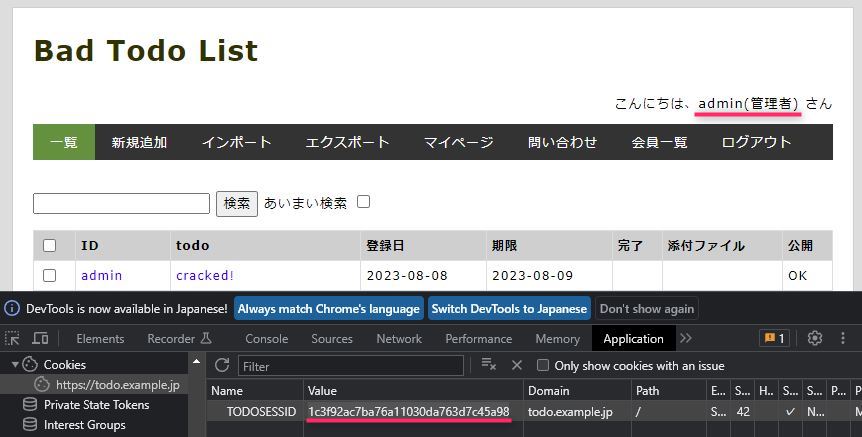Switch to the Network tab
This screenshot has width=862, height=437.
coord(399,339)
